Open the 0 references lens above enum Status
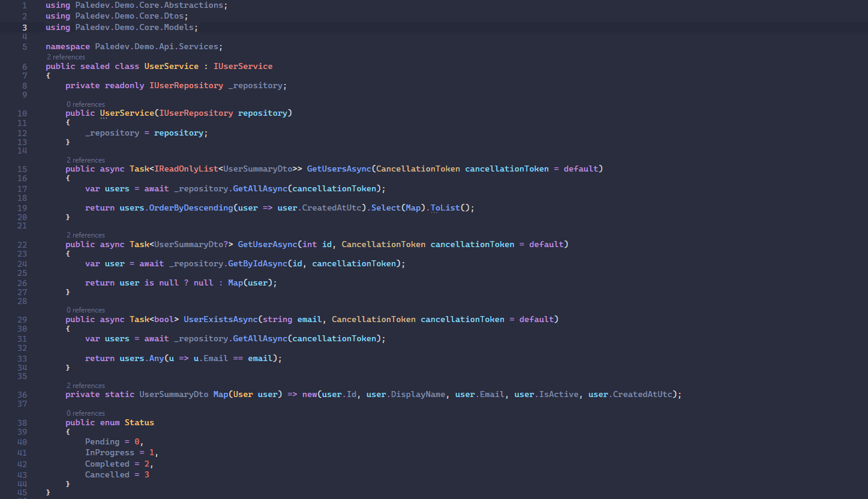Image resolution: width=868 pixels, height=499 pixels. (x=86, y=413)
